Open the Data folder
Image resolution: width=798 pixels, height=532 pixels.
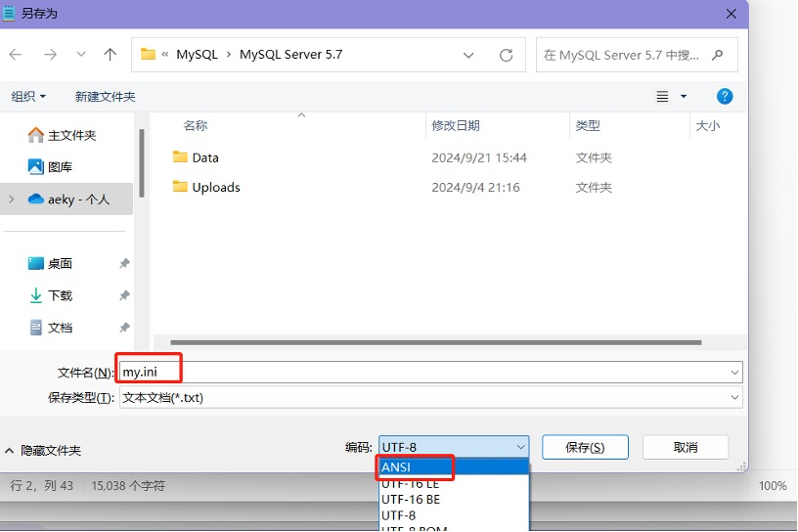pyautogui.click(x=204, y=157)
